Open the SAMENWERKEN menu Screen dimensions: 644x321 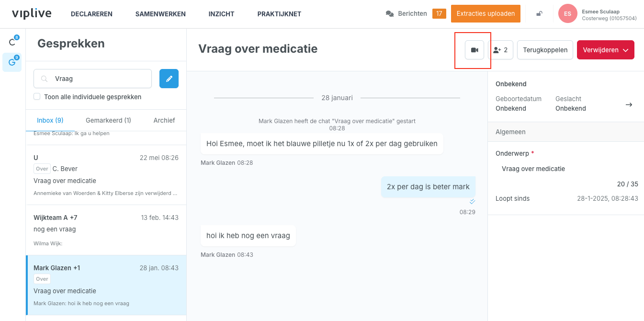click(x=160, y=14)
